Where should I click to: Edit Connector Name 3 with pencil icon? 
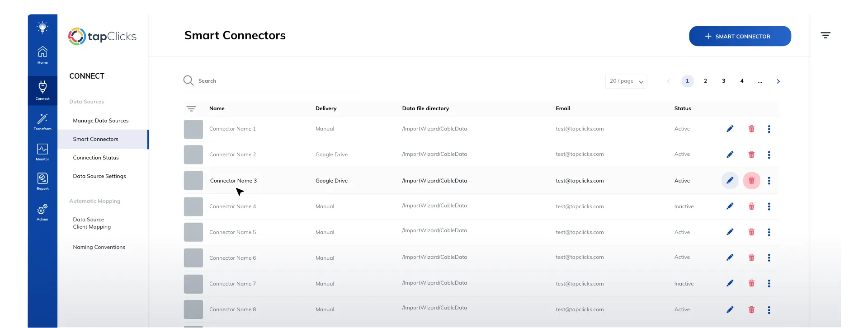pos(730,181)
